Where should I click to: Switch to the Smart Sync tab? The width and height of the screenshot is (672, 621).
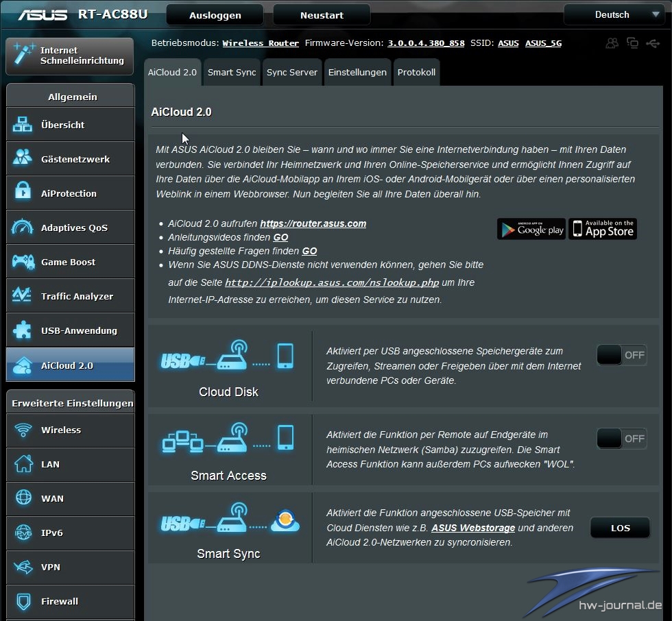(232, 73)
